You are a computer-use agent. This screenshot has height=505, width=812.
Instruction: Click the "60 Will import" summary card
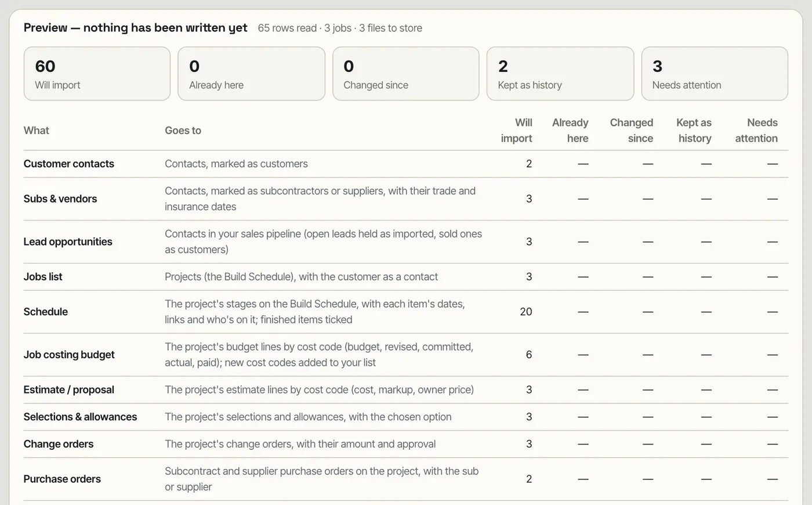tap(97, 74)
